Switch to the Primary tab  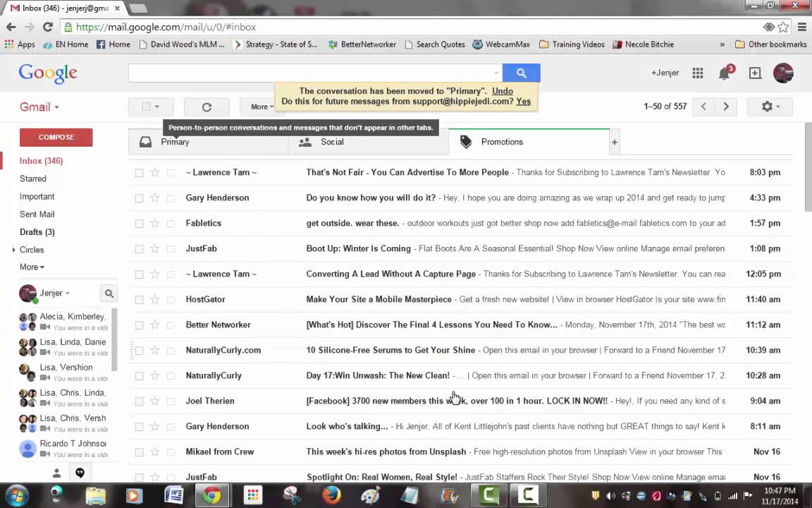[208, 142]
